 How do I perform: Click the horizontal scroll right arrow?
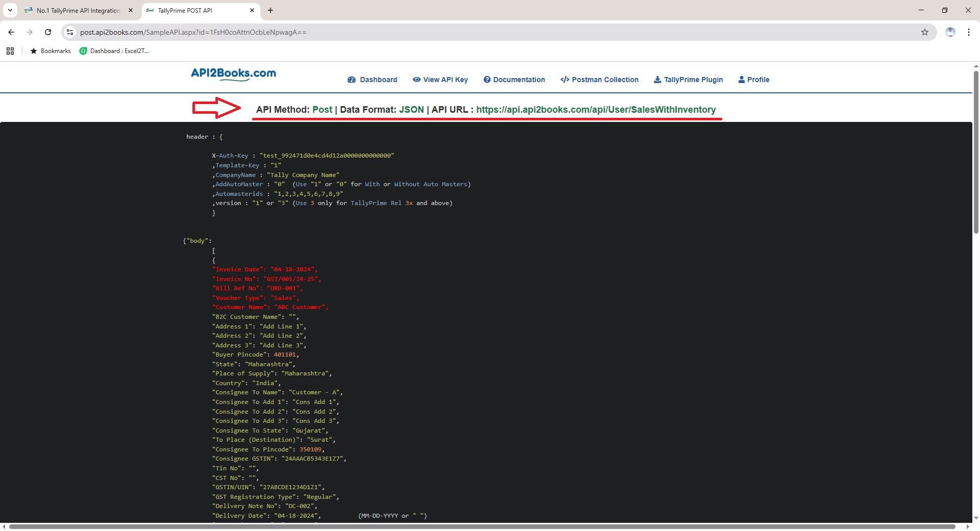tap(968, 526)
